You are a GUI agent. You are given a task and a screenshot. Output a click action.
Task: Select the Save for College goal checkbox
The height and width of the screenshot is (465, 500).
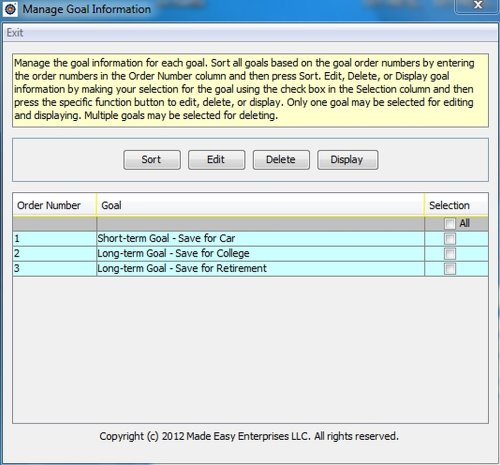click(x=450, y=254)
